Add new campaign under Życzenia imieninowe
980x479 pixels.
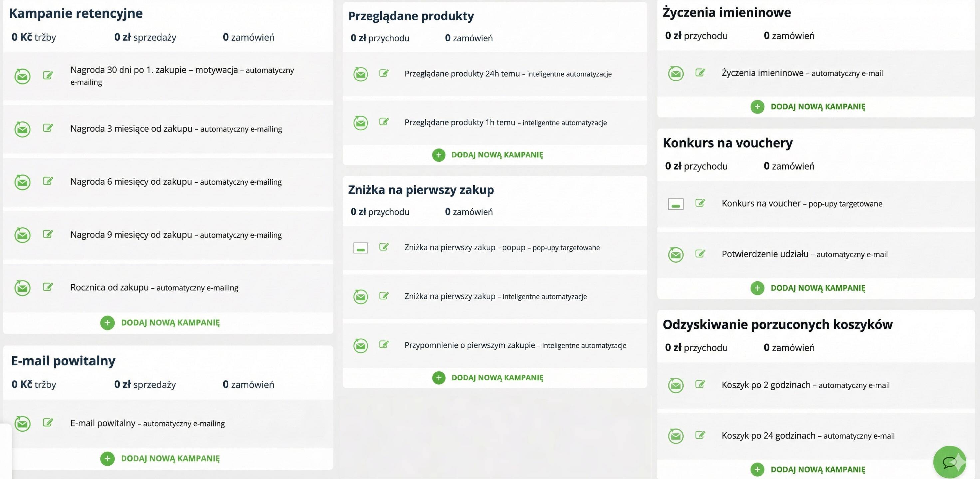pyautogui.click(x=817, y=107)
